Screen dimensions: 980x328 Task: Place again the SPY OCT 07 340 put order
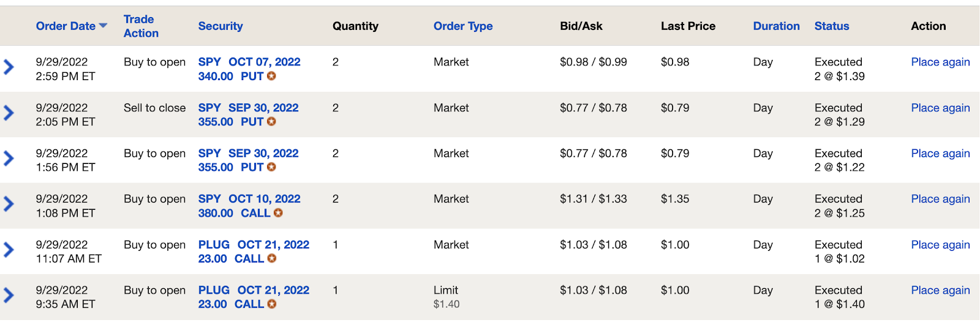(940, 62)
